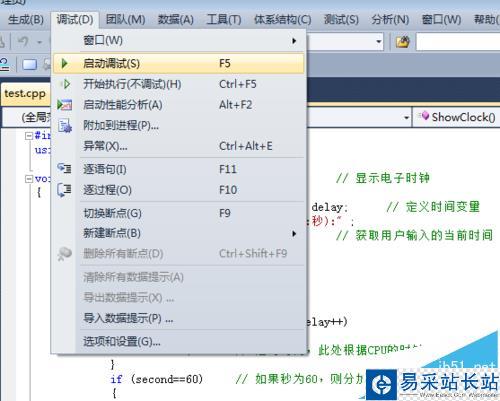Viewport: 500px width, 401px height.
Task: Open the 数据(A) menu
Action: (x=176, y=19)
